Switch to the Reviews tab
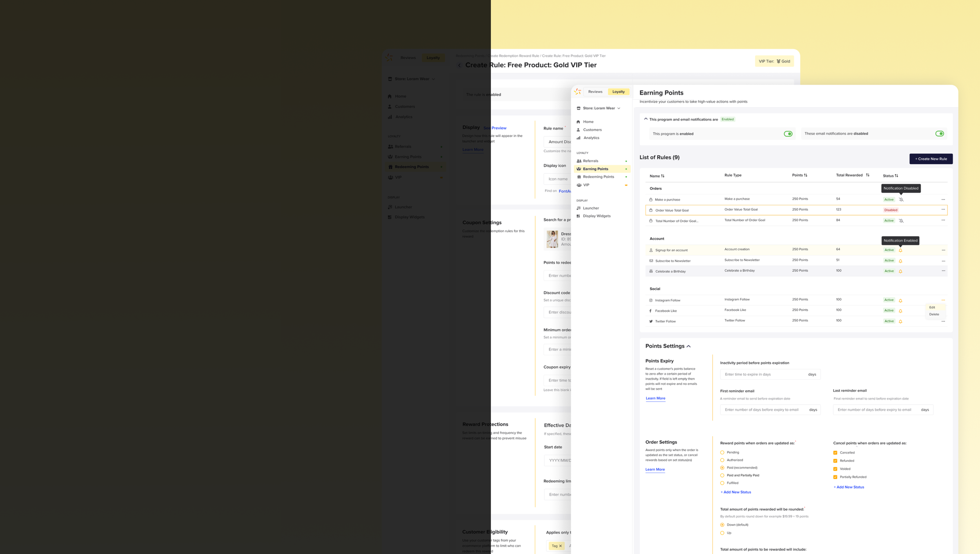 point(595,92)
